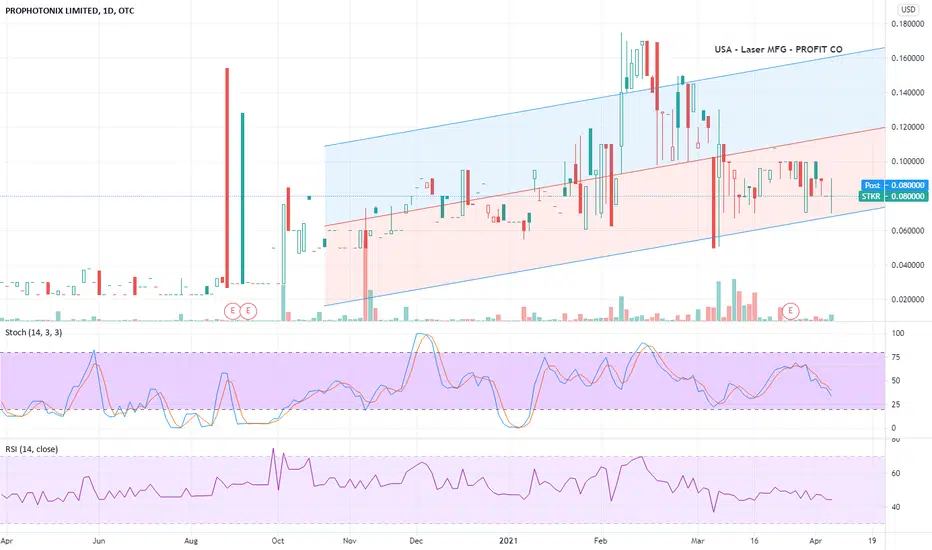The height and width of the screenshot is (550, 932).
Task: Click the Feb label on time axis
Action: [600, 540]
